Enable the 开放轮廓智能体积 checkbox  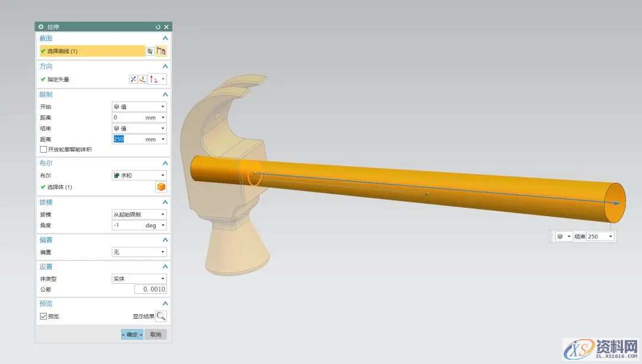coord(43,150)
